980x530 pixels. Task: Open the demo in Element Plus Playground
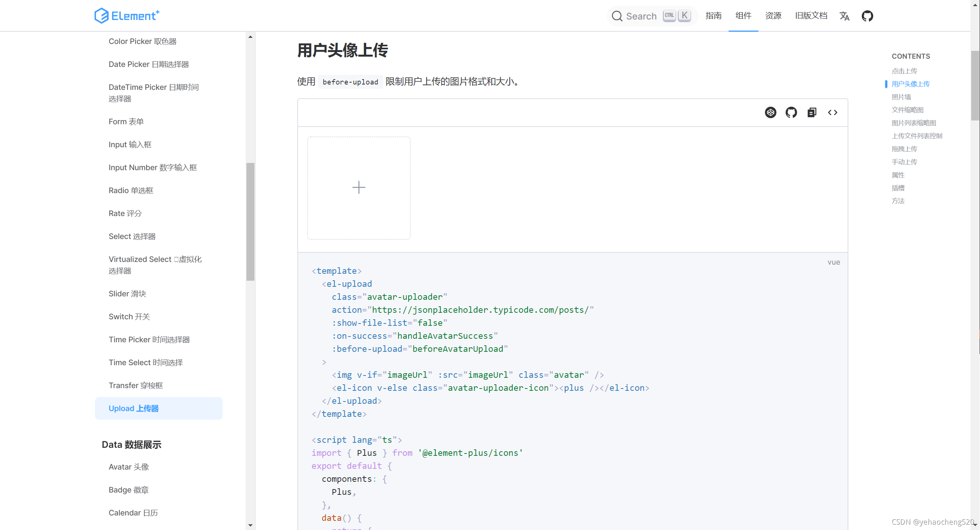click(770, 112)
